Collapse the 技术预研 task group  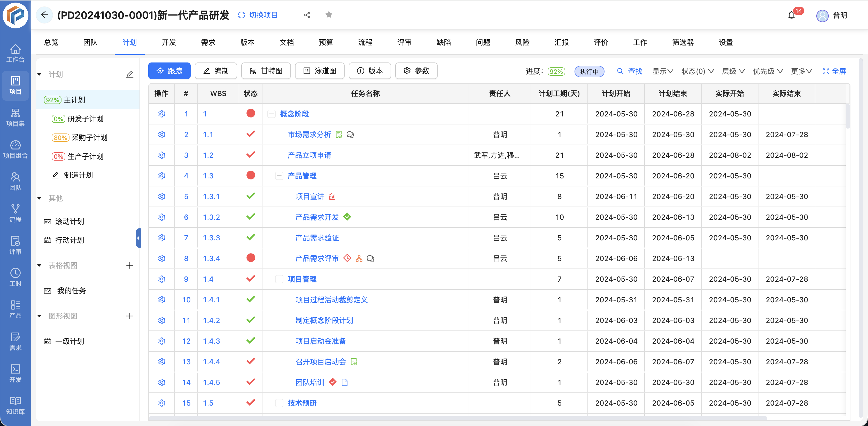[279, 403]
